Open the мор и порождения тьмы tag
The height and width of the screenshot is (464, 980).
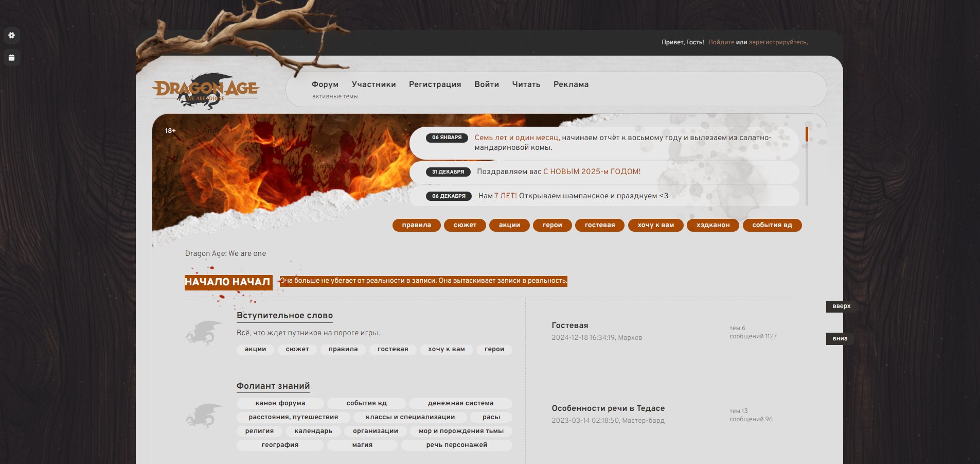(x=461, y=431)
